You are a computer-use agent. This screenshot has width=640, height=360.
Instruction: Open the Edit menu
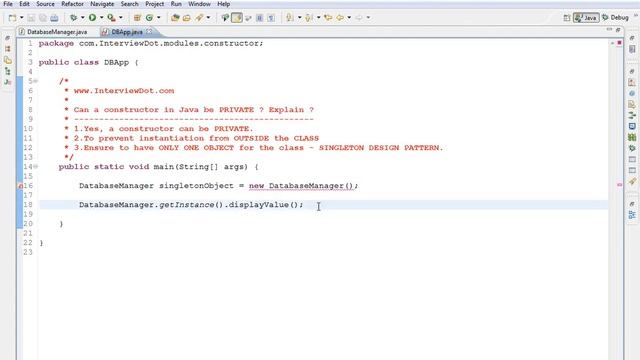pos(24,4)
